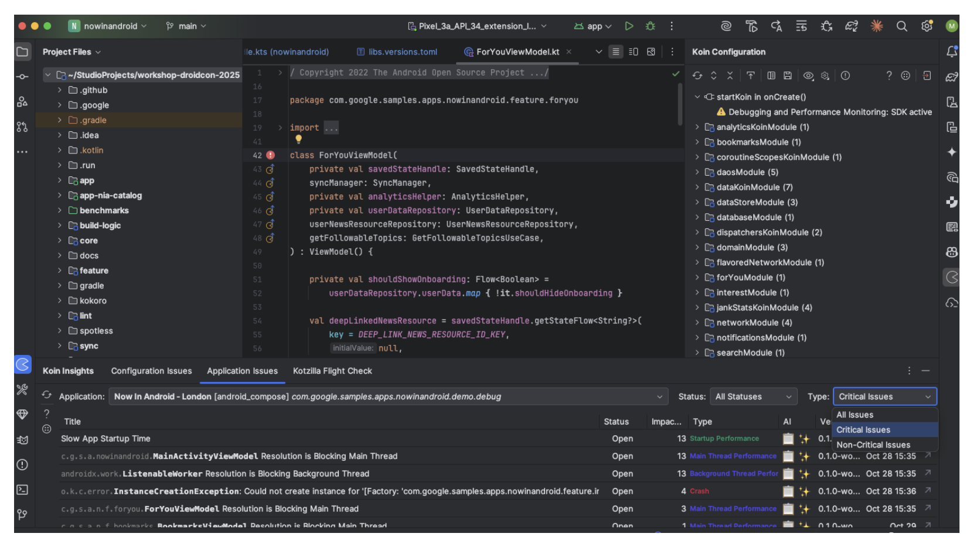Toggle the folded import block on line 19
Screen dimensions: 980x547
[x=280, y=128]
